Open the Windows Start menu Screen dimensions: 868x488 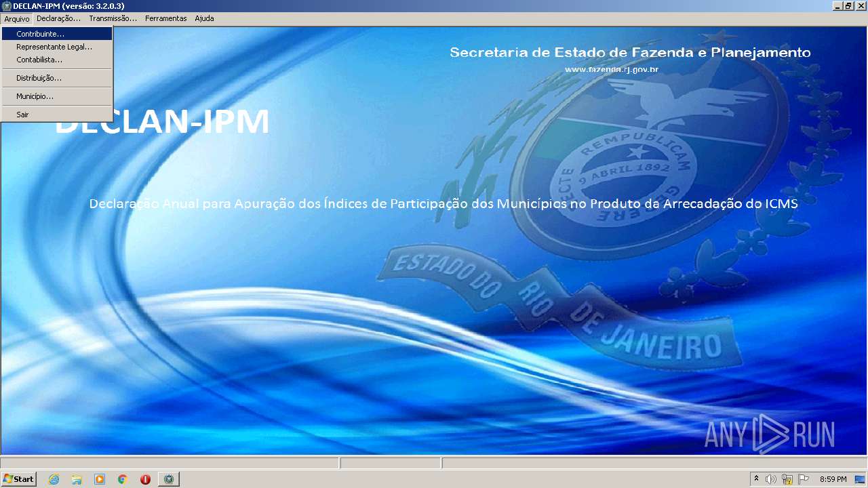pyautogui.click(x=18, y=479)
